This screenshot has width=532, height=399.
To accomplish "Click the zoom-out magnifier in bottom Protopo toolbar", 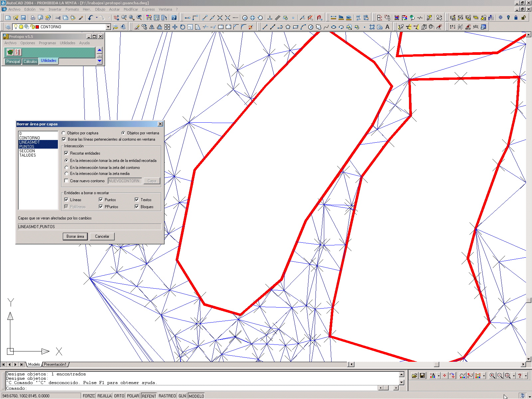I will [x=500, y=375].
